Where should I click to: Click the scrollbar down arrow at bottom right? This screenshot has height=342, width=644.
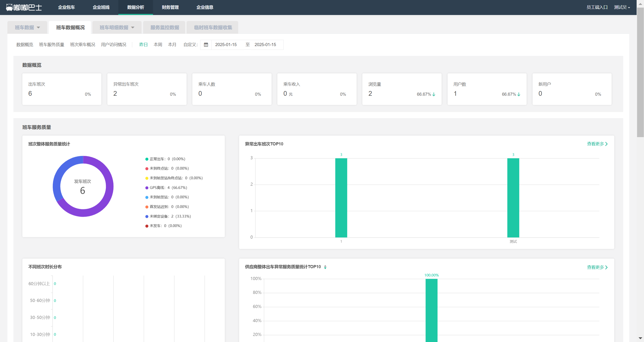pyautogui.click(x=640, y=338)
